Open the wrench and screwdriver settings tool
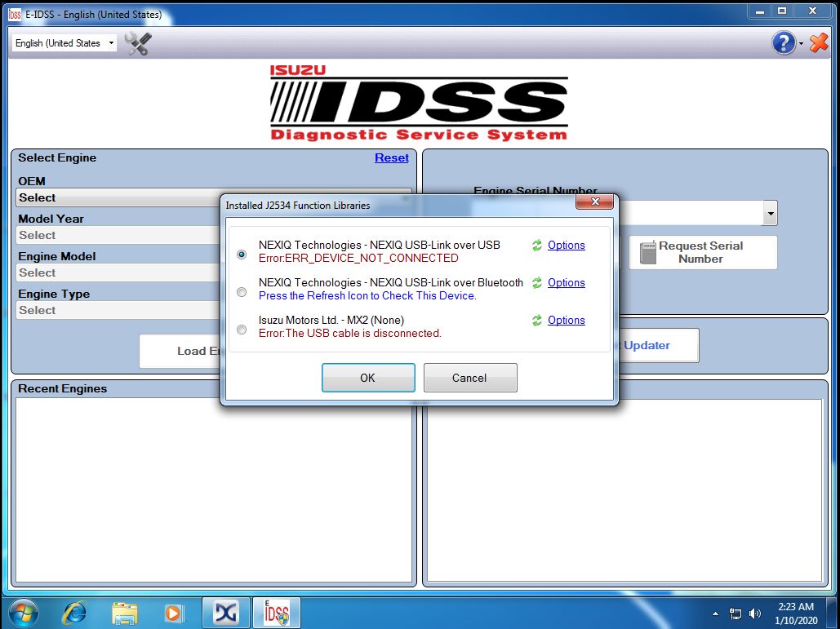 point(138,43)
